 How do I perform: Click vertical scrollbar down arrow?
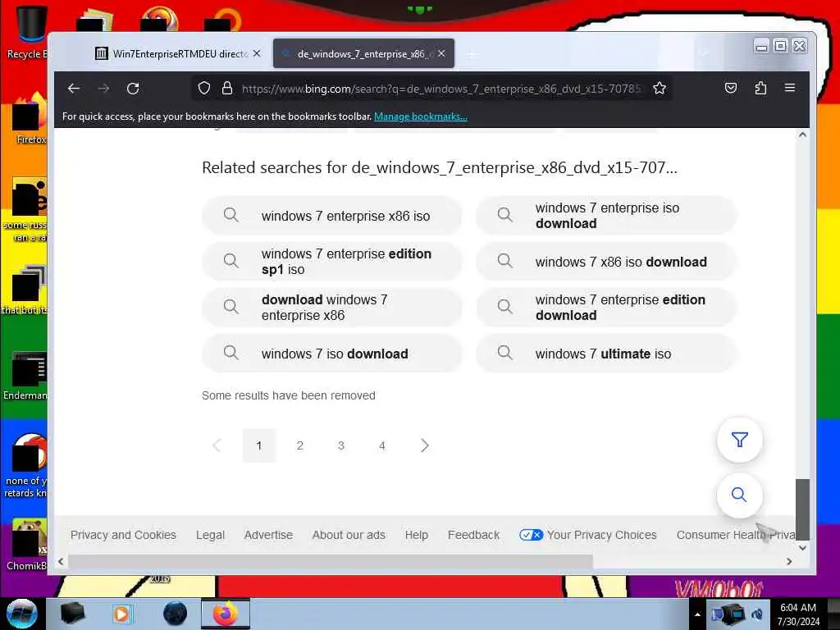point(802,547)
